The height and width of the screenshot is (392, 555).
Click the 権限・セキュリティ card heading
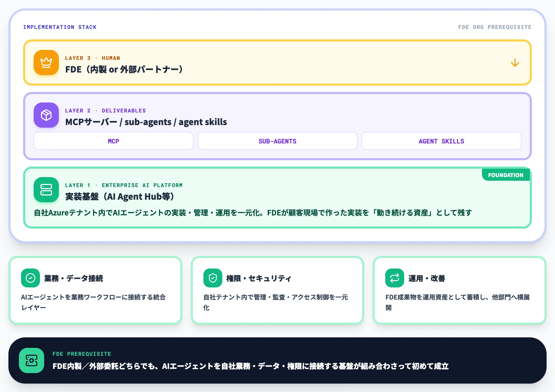[x=259, y=278]
